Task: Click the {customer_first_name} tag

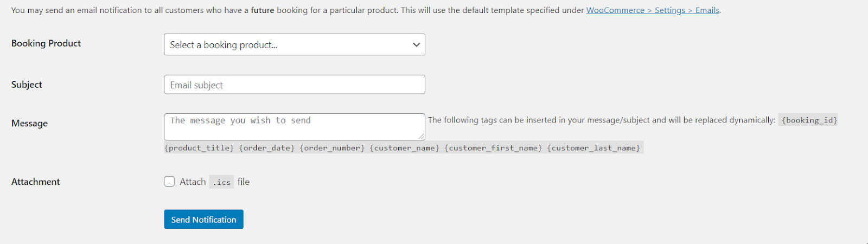Action: coord(493,148)
